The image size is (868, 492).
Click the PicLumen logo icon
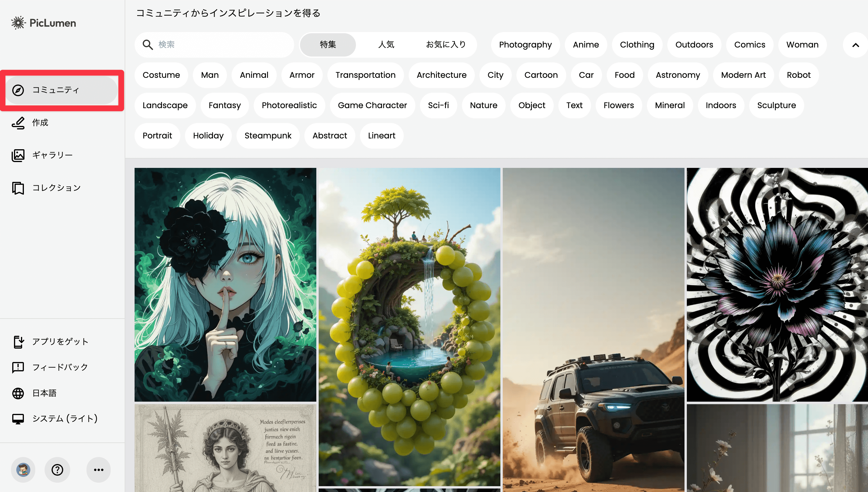coord(18,23)
